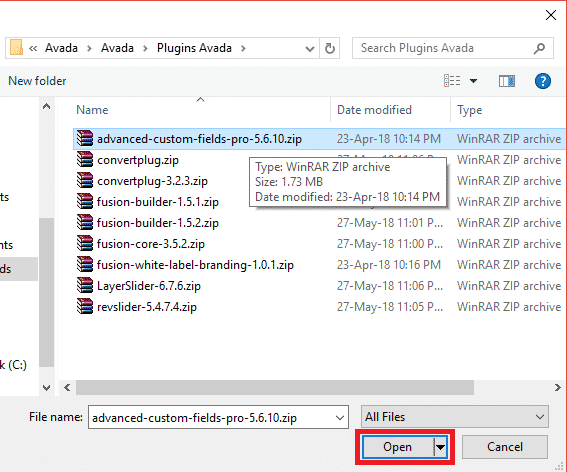This screenshot has width=567, height=472.
Task: Select file convertplug-3.2.3.zip
Action: [152, 181]
